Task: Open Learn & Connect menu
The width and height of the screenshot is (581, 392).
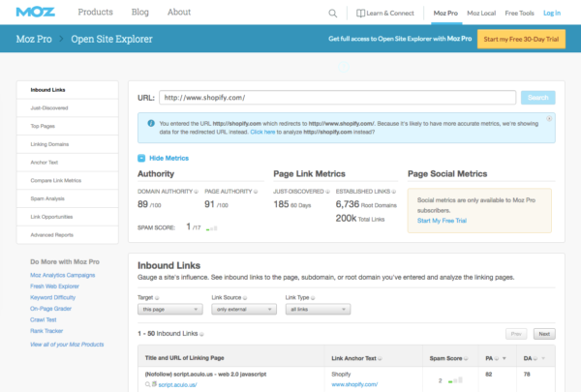Action: (x=385, y=14)
